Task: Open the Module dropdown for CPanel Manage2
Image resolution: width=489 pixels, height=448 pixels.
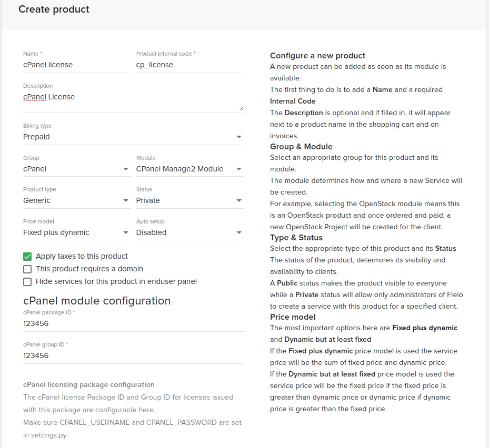Action: tap(184, 169)
